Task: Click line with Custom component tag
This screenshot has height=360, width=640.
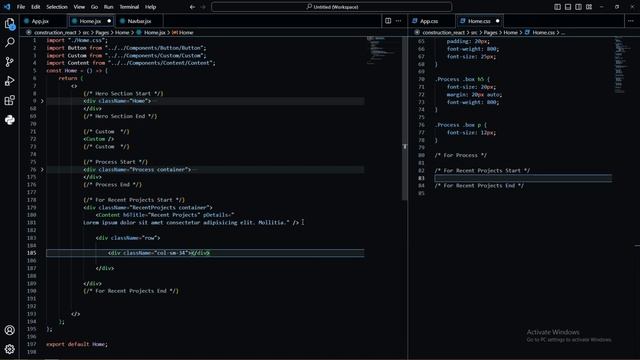Action: 98,139
